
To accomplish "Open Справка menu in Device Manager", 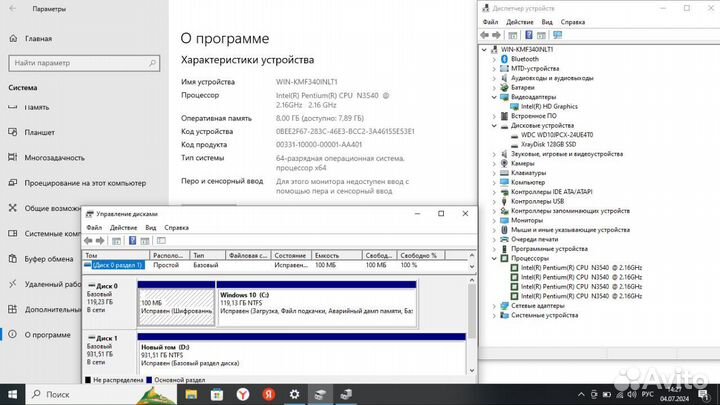I will pos(573,22).
